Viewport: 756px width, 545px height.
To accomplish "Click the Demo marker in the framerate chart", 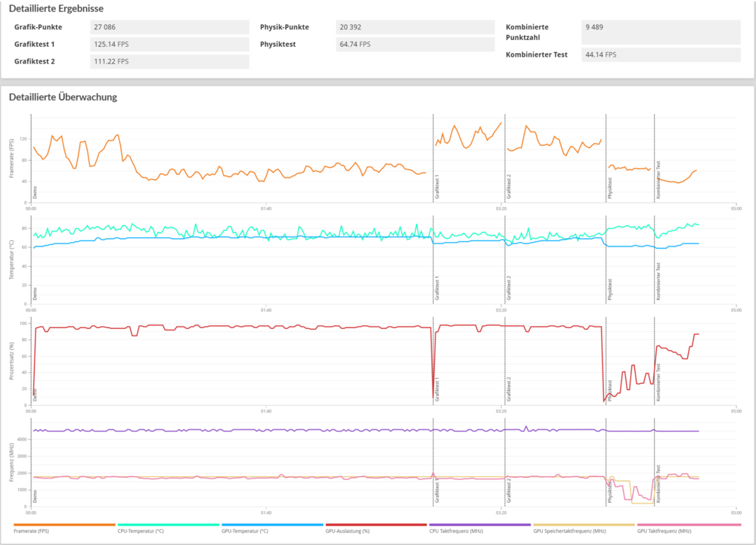I will click(x=34, y=194).
